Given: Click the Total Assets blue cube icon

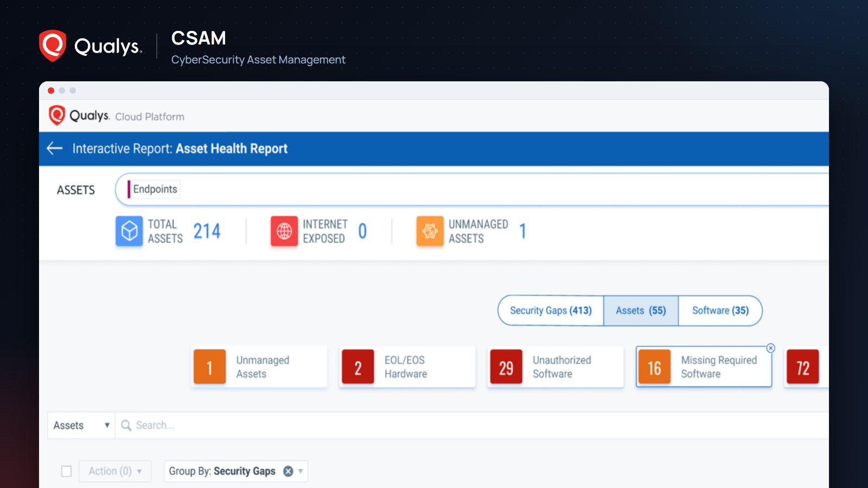Looking at the screenshot, I should pos(129,231).
